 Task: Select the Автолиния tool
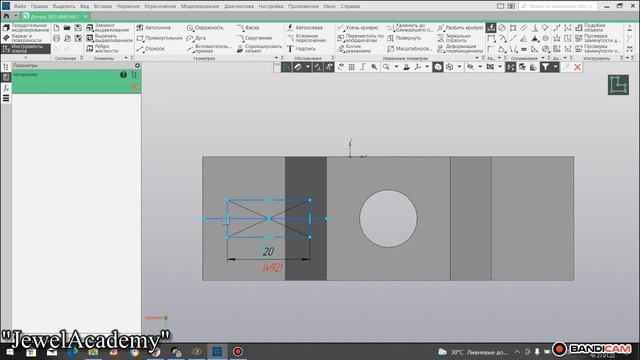tap(153, 27)
